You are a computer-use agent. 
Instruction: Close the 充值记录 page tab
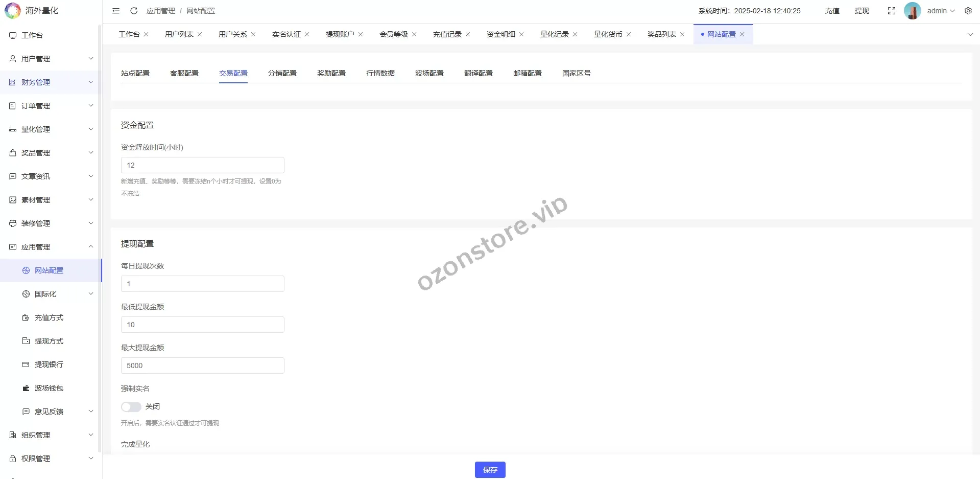point(468,34)
